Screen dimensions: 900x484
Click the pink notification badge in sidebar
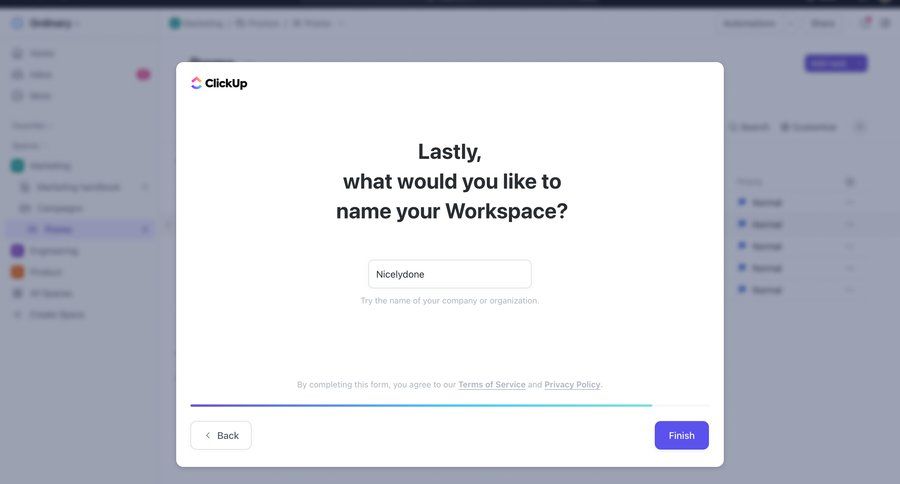pos(143,75)
